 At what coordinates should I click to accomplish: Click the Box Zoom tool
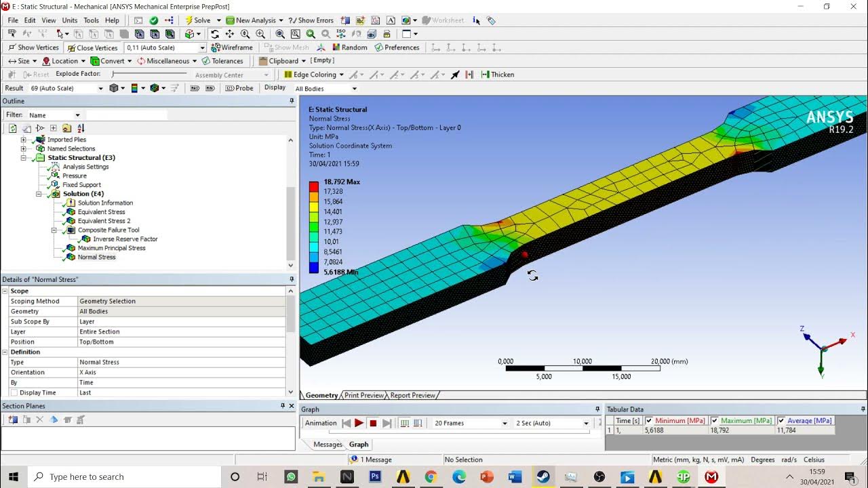point(296,34)
